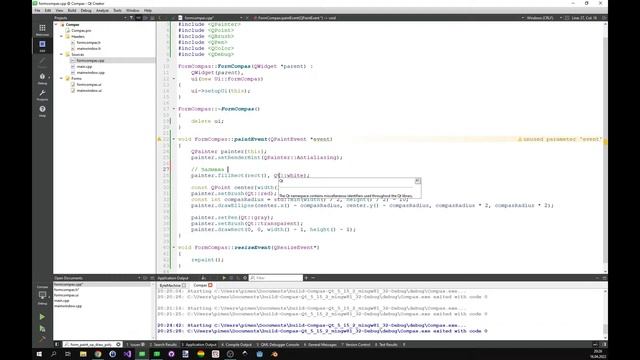Open the Analyze menu
This screenshot has width=640, height=360.
[102, 10]
